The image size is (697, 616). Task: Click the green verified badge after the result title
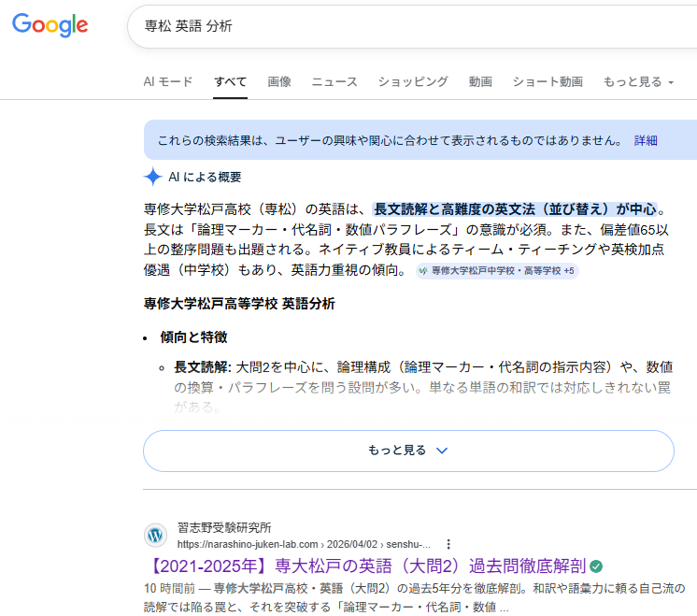[x=596, y=566]
